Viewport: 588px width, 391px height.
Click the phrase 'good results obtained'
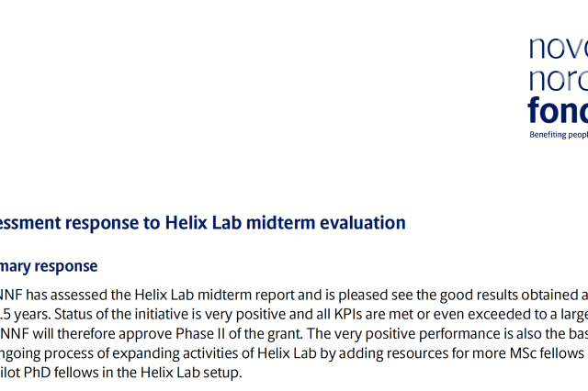pos(510,296)
